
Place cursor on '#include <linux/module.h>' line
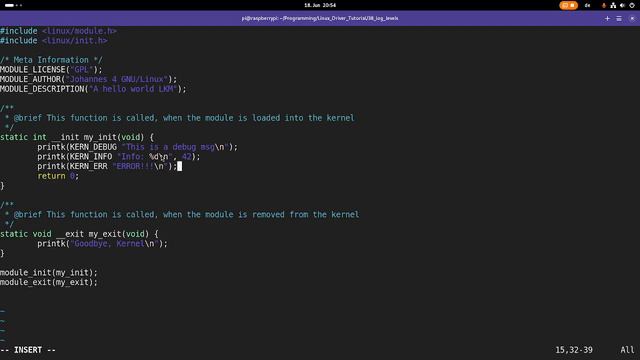(x=58, y=31)
